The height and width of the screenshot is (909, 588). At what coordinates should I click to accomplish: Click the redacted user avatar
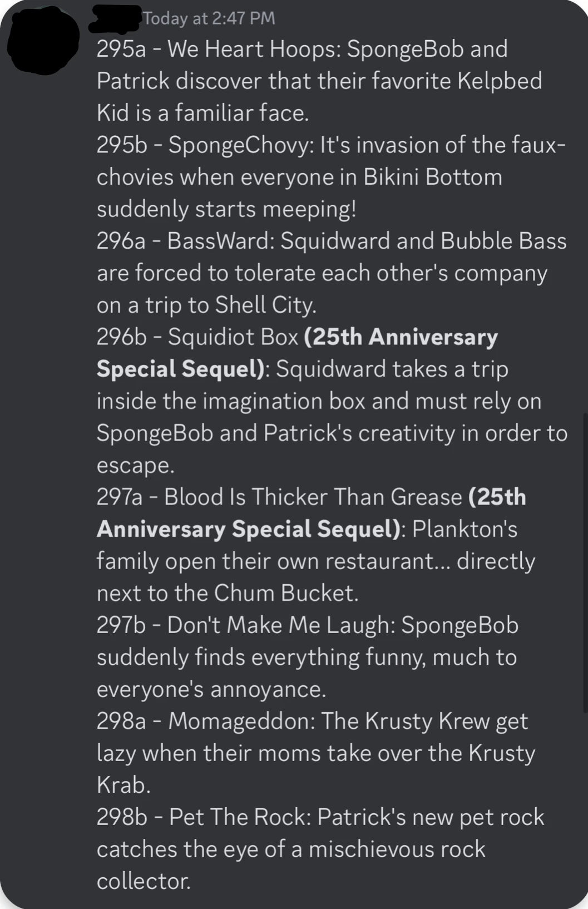coord(43,39)
